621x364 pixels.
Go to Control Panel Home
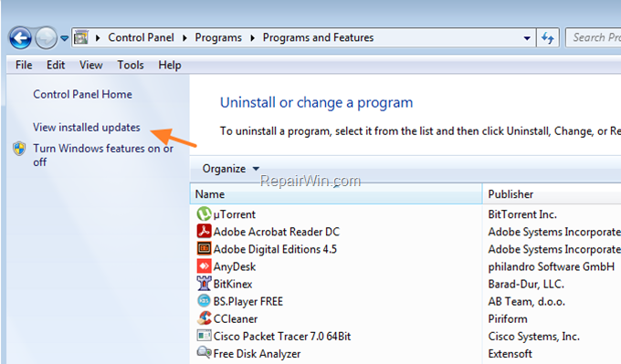(82, 94)
